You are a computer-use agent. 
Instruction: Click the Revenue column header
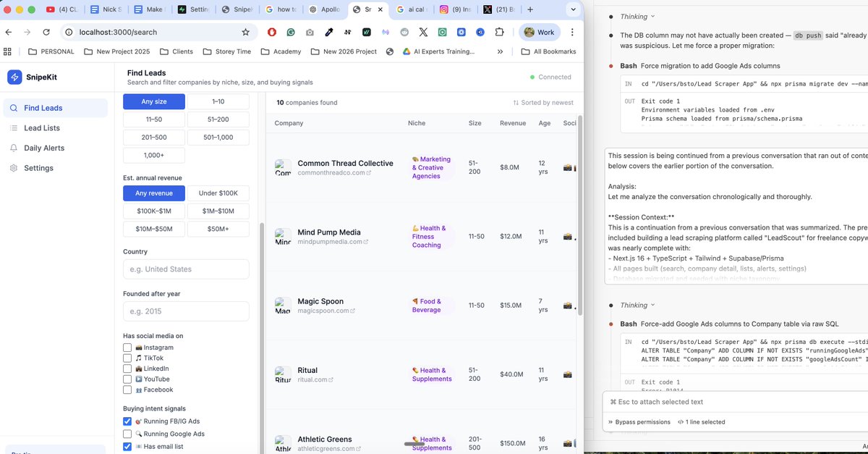point(513,123)
